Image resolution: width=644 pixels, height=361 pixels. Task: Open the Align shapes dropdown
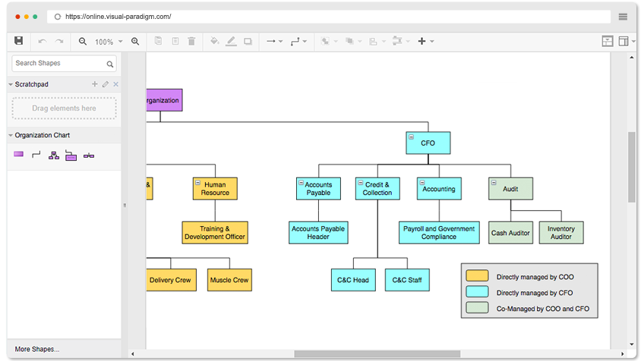pyautogui.click(x=377, y=41)
